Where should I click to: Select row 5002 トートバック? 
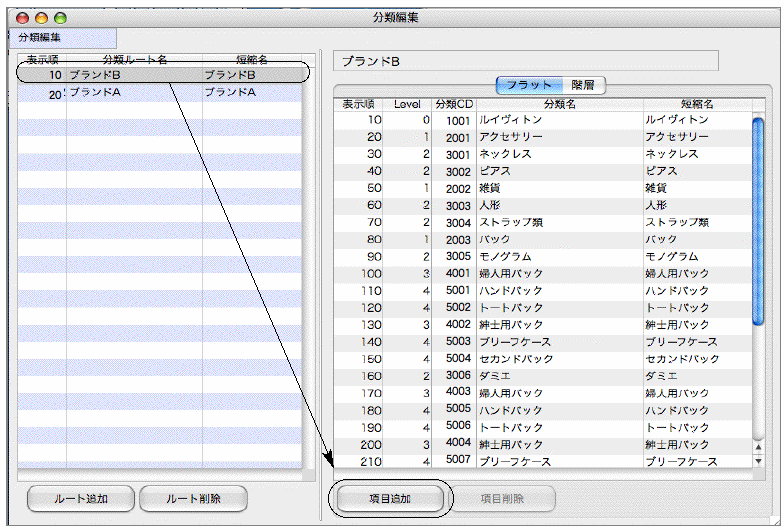coord(542,308)
